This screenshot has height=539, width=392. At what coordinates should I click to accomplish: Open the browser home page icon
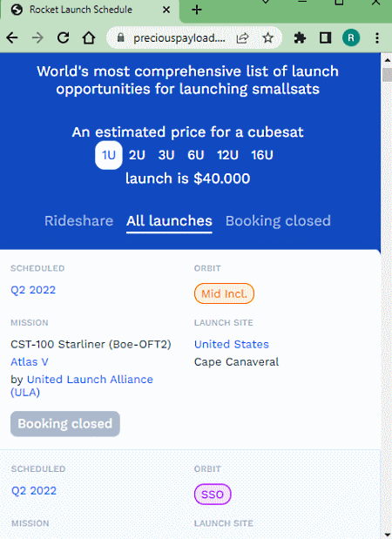coord(89,37)
